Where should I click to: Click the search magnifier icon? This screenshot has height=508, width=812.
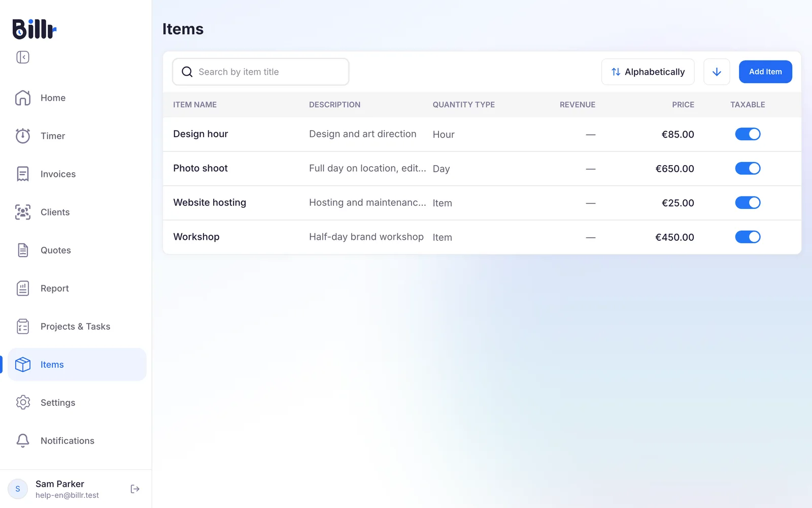[187, 72]
